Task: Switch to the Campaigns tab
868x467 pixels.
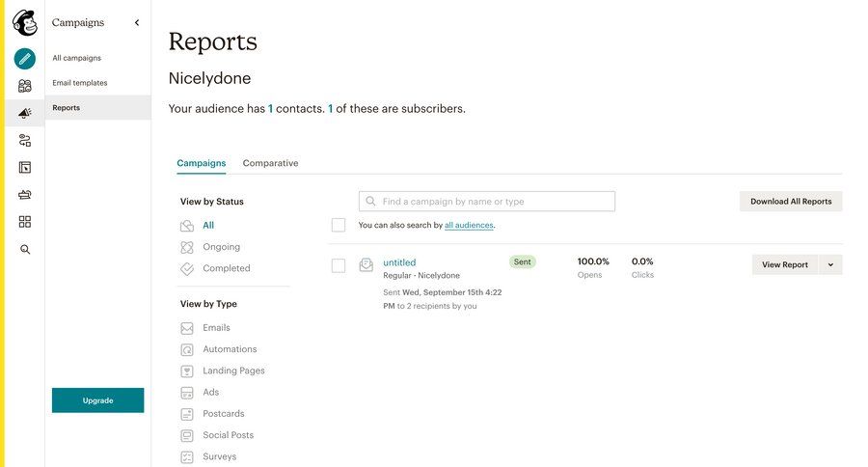Action: (202, 163)
